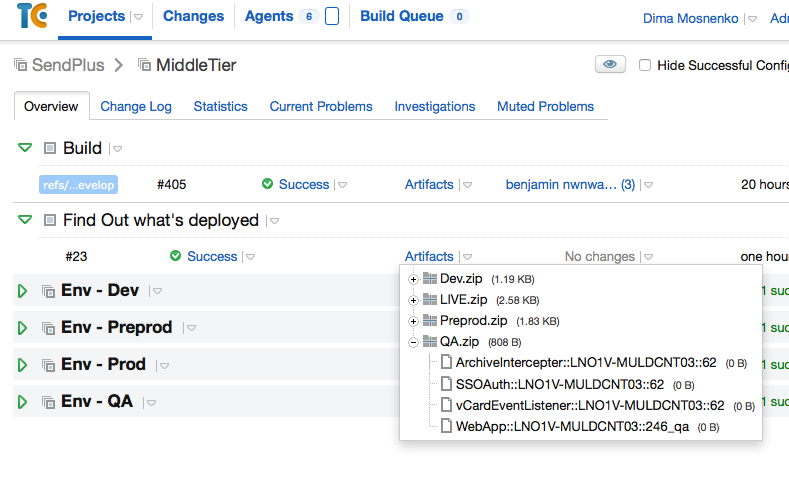Click the Env - QA project icon
Viewport: 789px width, 491px height.
click(48, 402)
